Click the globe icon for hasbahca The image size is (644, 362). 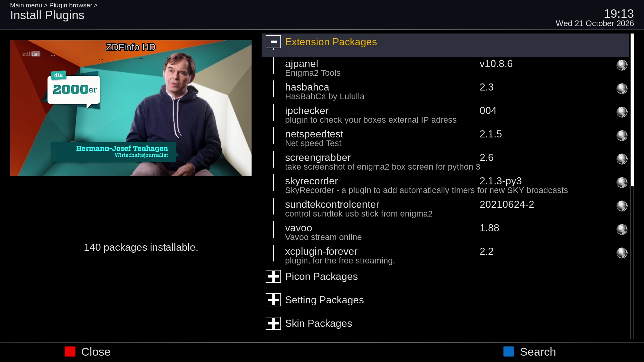[622, 88]
